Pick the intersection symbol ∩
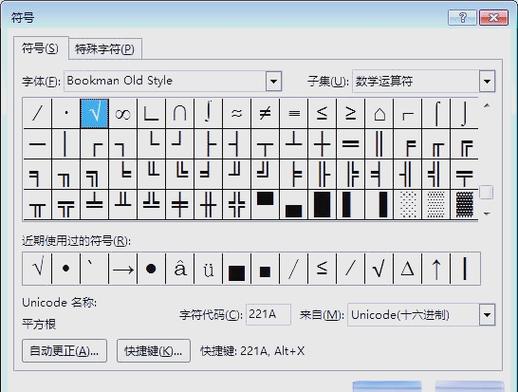The image size is (518, 392). pyautogui.click(x=180, y=114)
